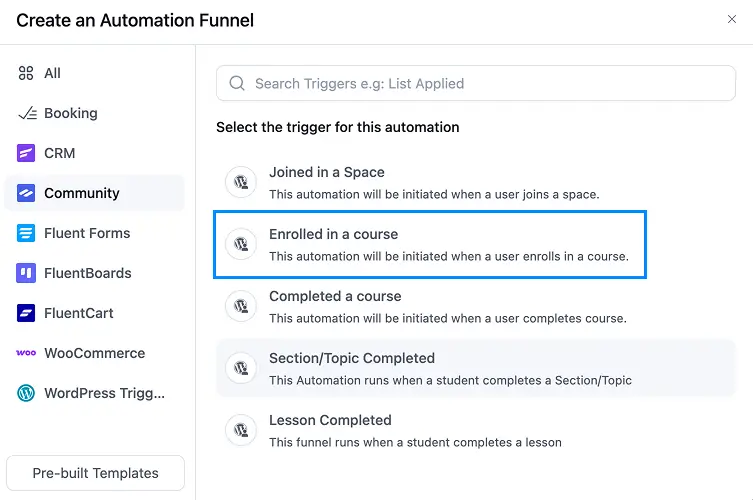Focus the Search Triggers field
The width and height of the screenshot is (753, 500).
coord(475,83)
